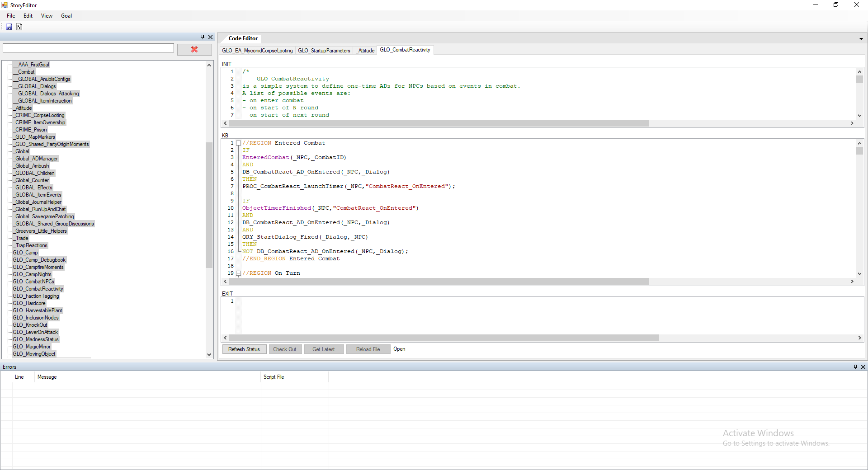
Task: Select _GLOBAL_Shared_GroupDiscussions goal
Action: [53, 224]
